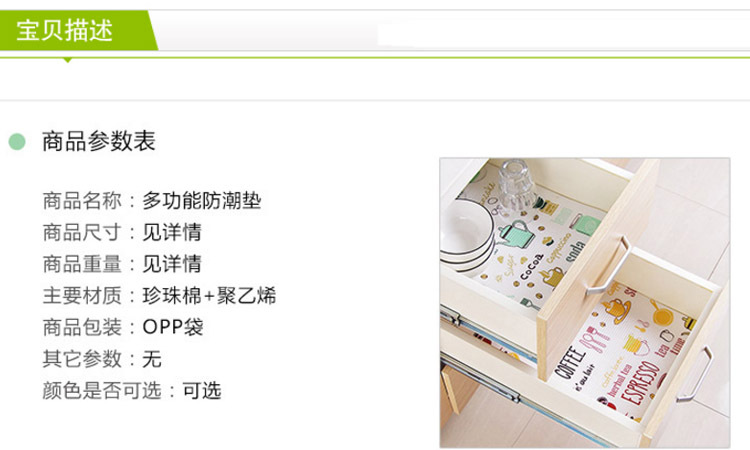Click the green teapot print on mat

(x=517, y=232)
